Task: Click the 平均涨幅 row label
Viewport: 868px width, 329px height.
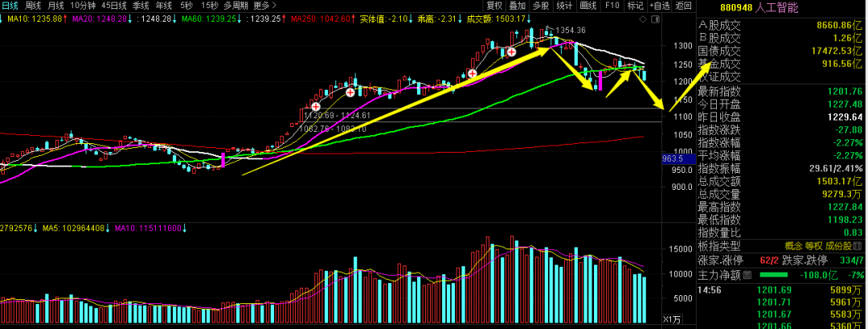Action: coord(719,155)
